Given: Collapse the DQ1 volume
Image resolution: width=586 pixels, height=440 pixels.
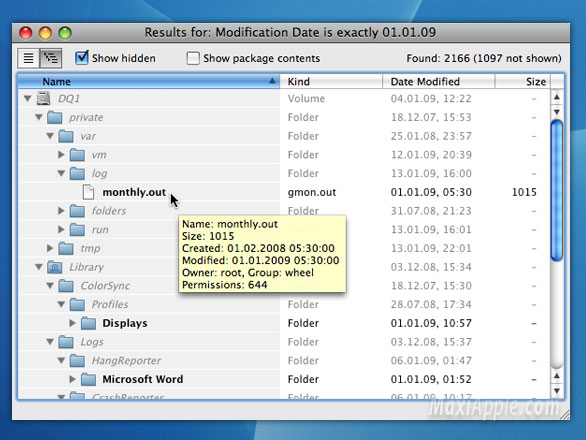Looking at the screenshot, I should tap(27, 98).
